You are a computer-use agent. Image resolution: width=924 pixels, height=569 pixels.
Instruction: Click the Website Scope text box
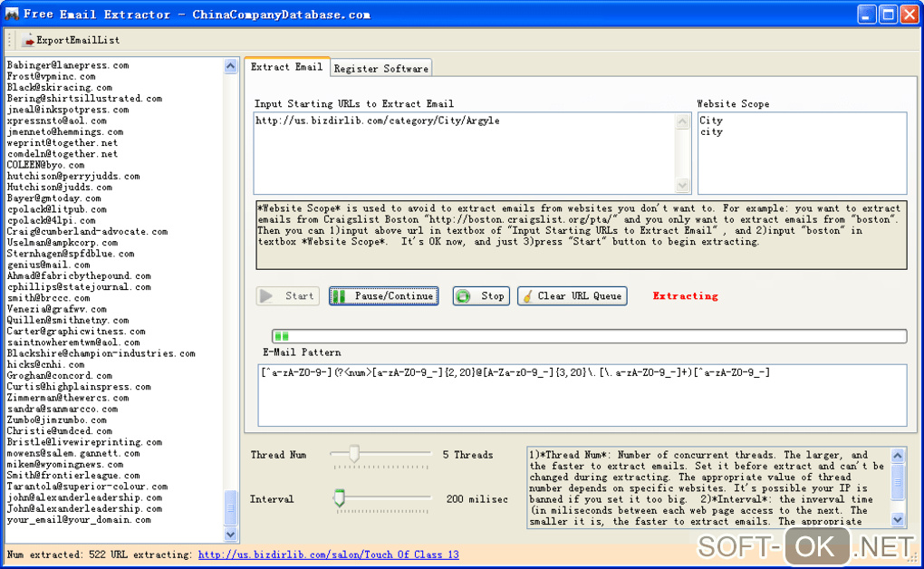click(x=802, y=153)
